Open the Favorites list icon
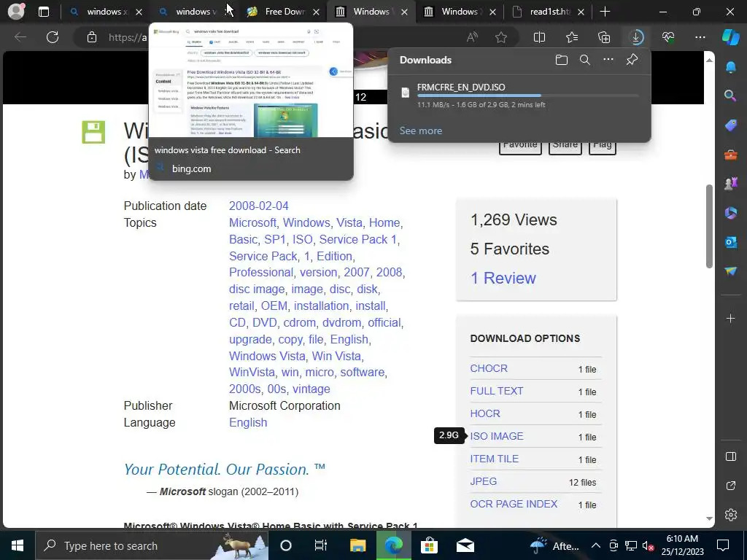 coord(572,37)
